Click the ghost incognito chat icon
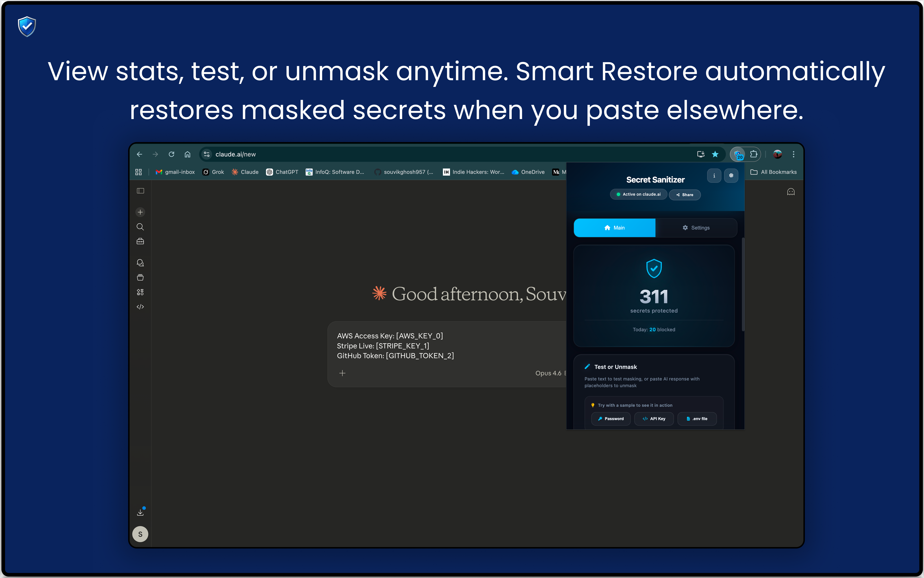This screenshot has width=924, height=578. [x=791, y=192]
